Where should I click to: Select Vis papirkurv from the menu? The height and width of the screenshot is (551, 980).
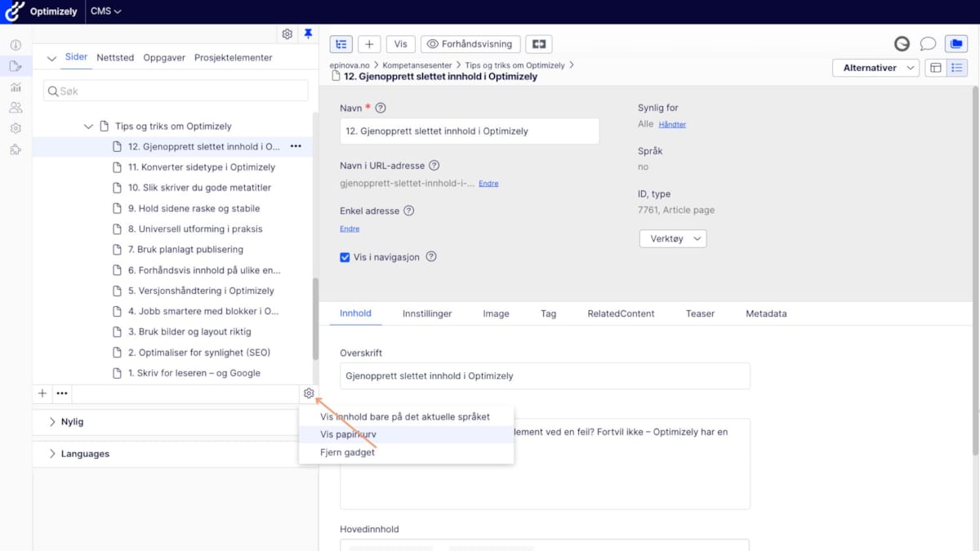click(x=349, y=434)
